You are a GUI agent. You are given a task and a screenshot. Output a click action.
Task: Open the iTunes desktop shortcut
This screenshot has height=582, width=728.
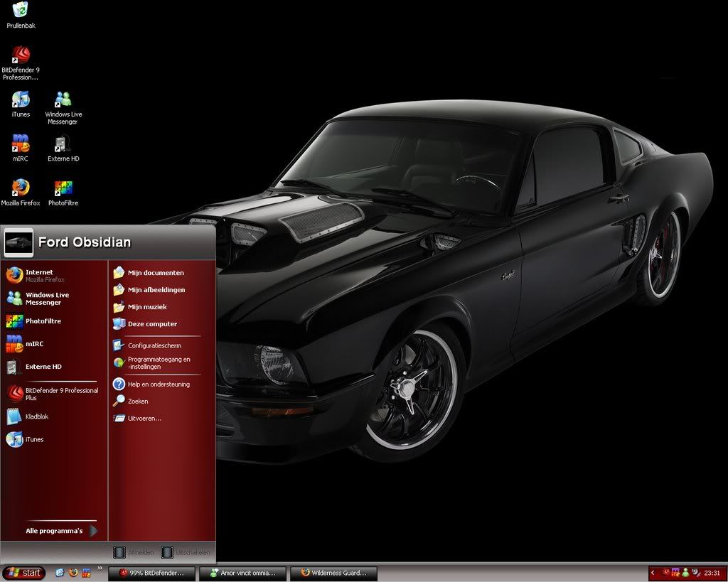click(x=21, y=104)
